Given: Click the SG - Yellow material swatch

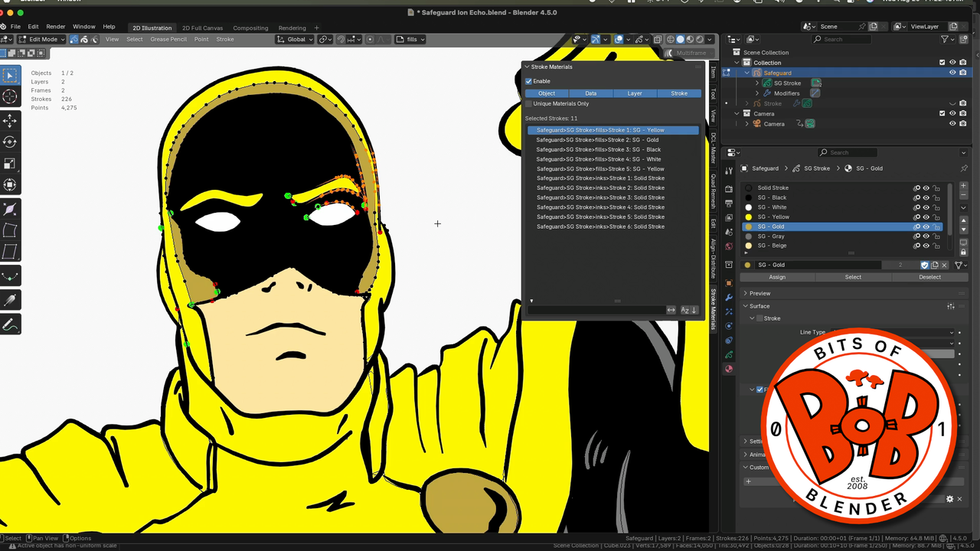Looking at the screenshot, I should (749, 217).
